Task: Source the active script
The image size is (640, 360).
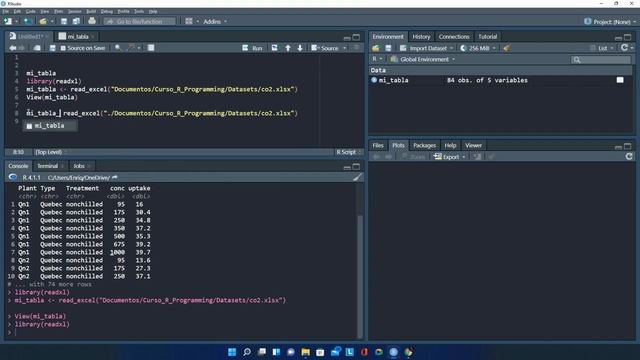Action: point(325,48)
